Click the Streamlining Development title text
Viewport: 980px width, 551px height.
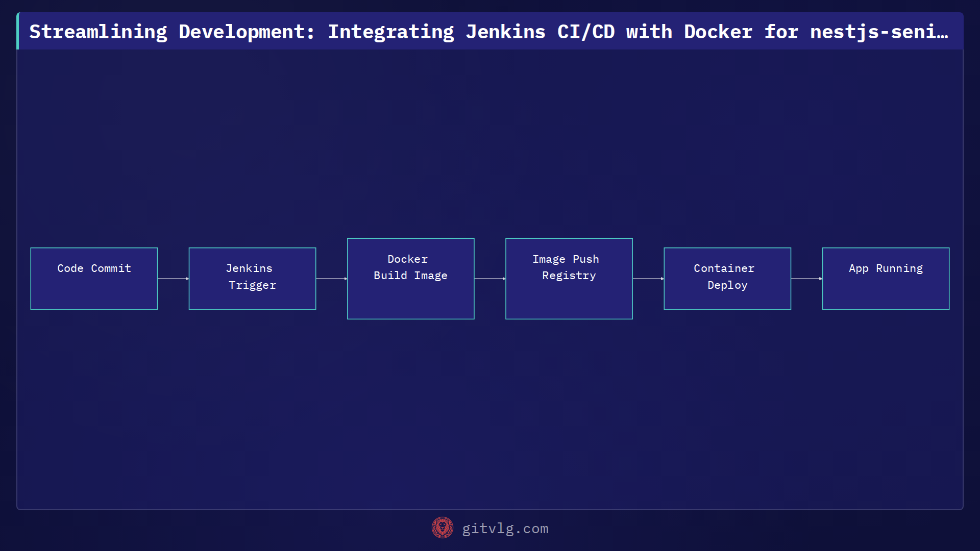[x=488, y=32]
